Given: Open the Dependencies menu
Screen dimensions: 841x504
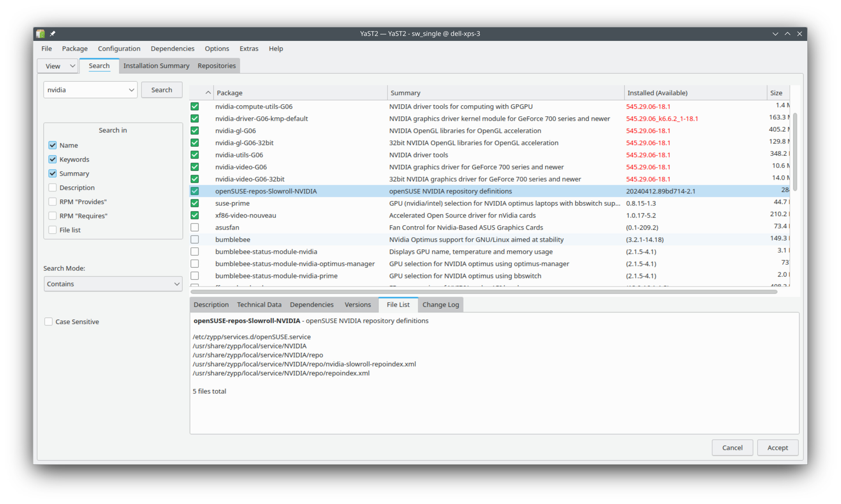Looking at the screenshot, I should [x=173, y=49].
